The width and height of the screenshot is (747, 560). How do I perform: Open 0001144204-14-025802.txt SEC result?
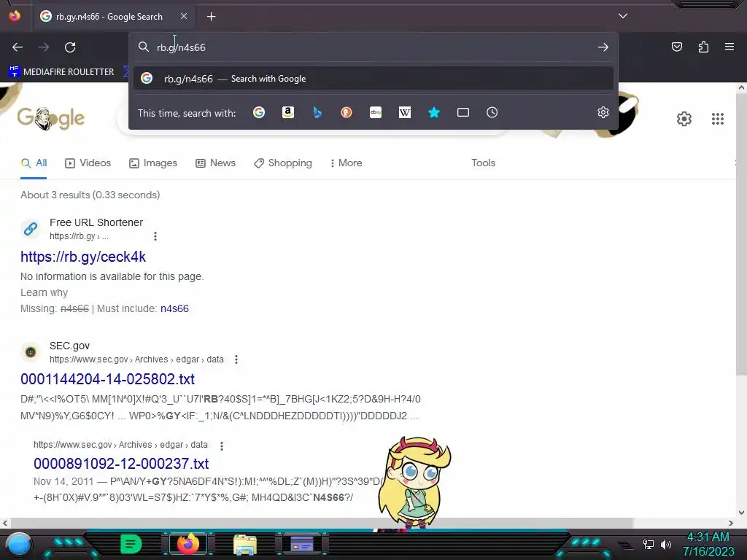(x=108, y=379)
